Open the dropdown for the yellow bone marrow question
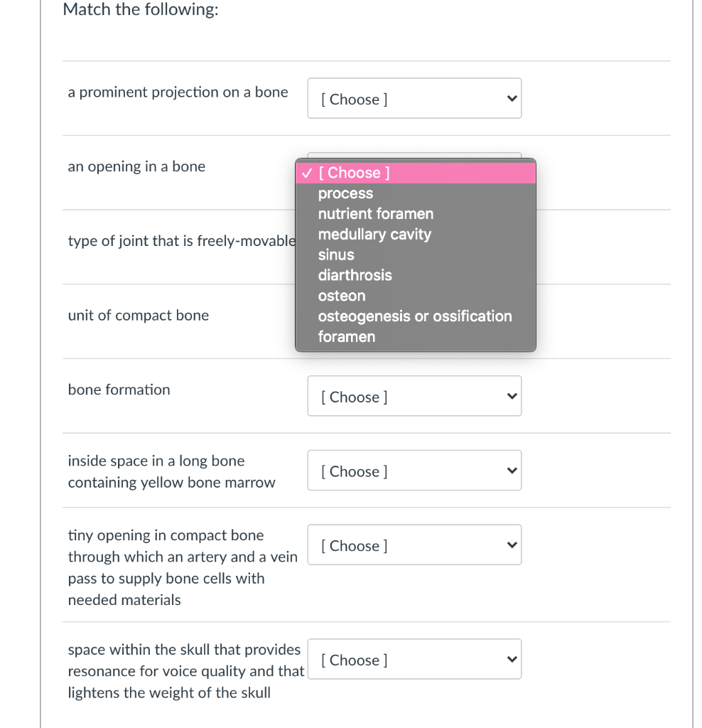The width and height of the screenshot is (702, 728). coord(414,471)
